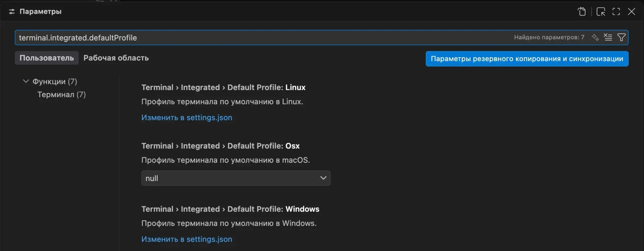This screenshot has width=644, height=251.
Task: Open settings.json link under Windows profile
Action: [x=186, y=239]
